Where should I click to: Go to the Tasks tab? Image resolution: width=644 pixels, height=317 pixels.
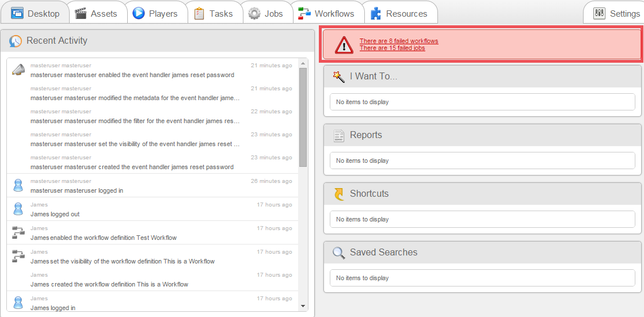click(x=214, y=13)
